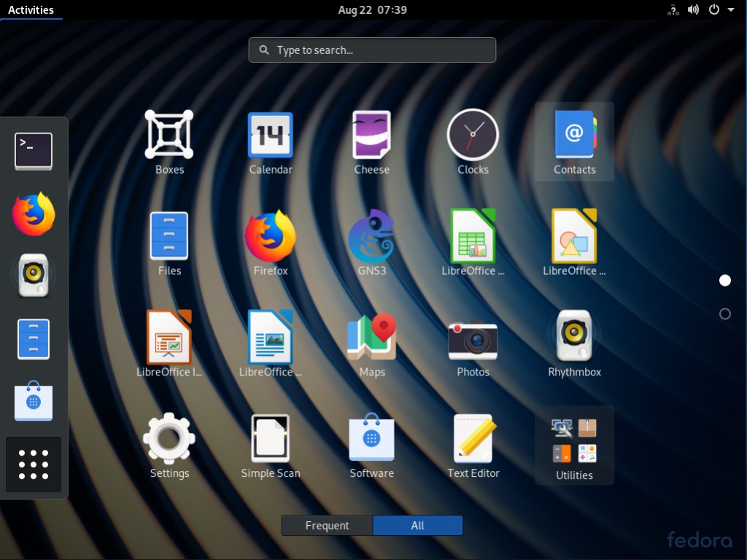The width and height of the screenshot is (747, 560).
Task: Open Software shopping bag in dock
Action: pyautogui.click(x=34, y=401)
